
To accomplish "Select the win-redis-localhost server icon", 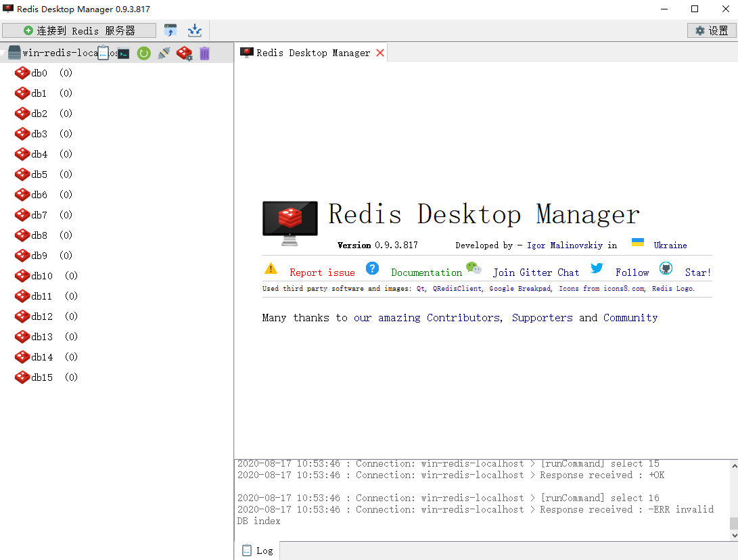I will (x=15, y=53).
